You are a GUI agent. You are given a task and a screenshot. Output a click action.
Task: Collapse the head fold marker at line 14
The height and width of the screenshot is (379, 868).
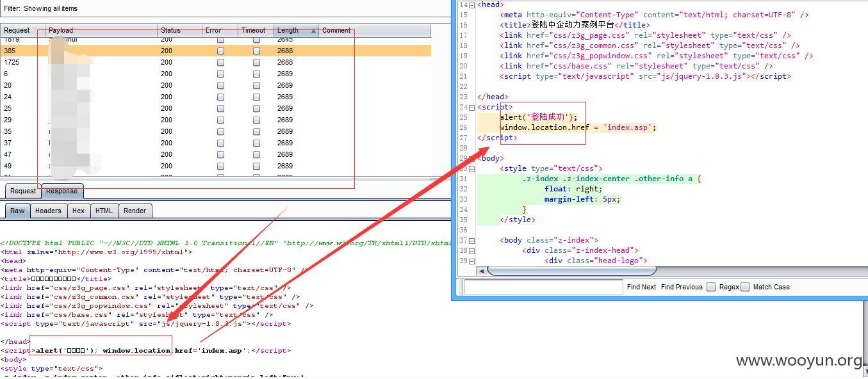point(472,4)
